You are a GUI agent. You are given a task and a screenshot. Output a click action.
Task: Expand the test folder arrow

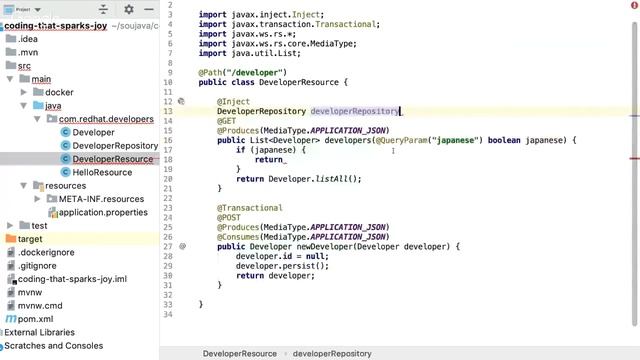point(10,226)
